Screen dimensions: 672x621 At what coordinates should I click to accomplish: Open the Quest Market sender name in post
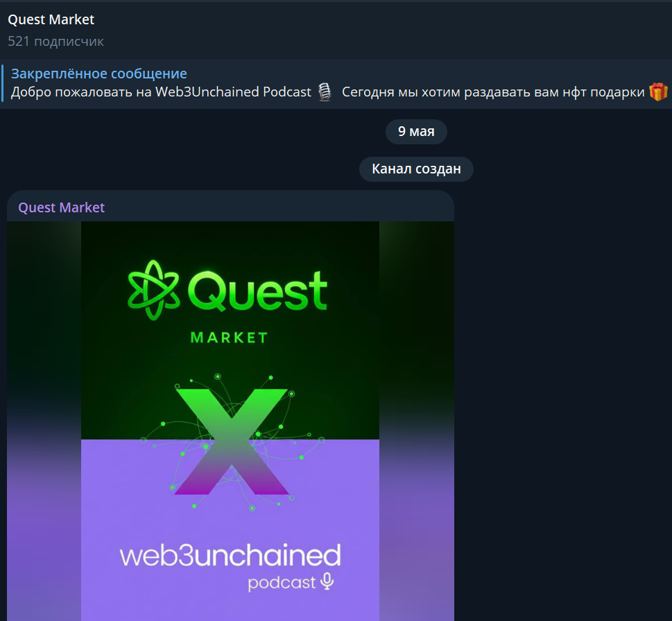(x=61, y=207)
